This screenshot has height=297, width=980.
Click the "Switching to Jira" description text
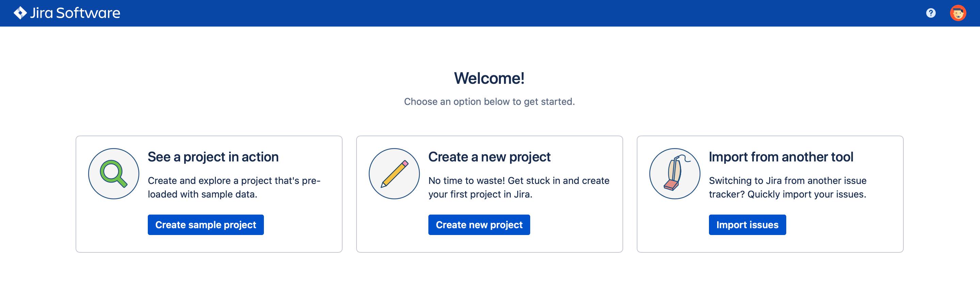(788, 187)
